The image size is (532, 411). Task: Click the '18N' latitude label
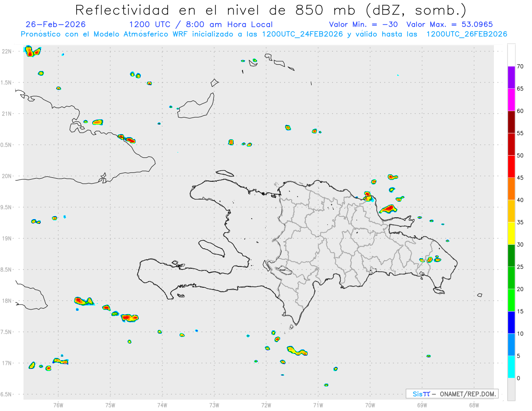pyautogui.click(x=7, y=301)
